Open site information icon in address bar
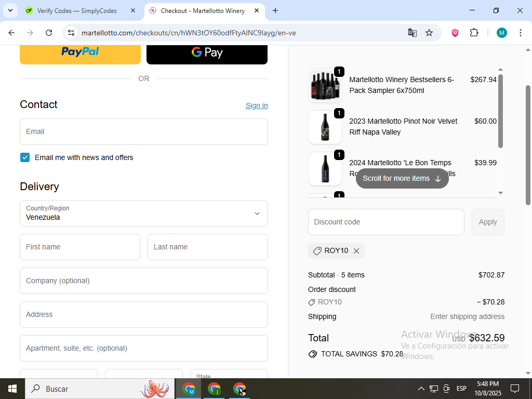 [71, 33]
